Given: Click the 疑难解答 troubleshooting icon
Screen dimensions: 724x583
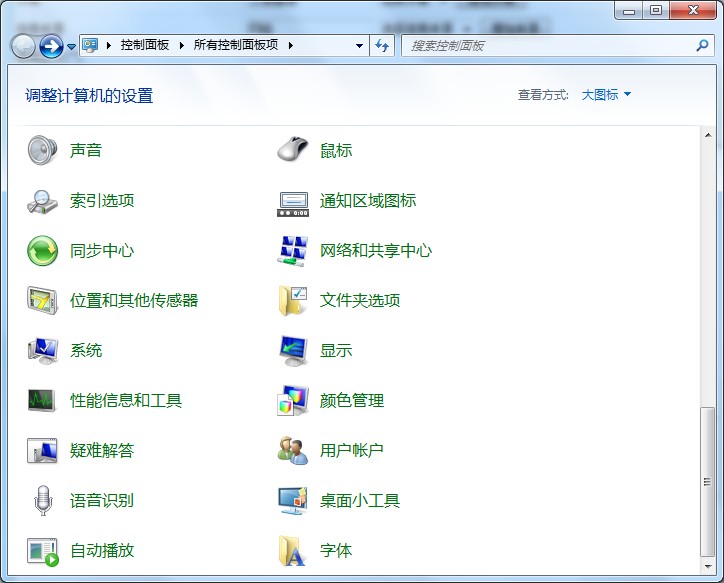Looking at the screenshot, I should (x=42, y=450).
